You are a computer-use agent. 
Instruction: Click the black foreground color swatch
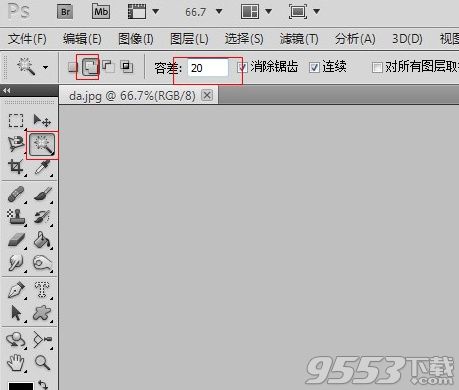[x=21, y=386]
